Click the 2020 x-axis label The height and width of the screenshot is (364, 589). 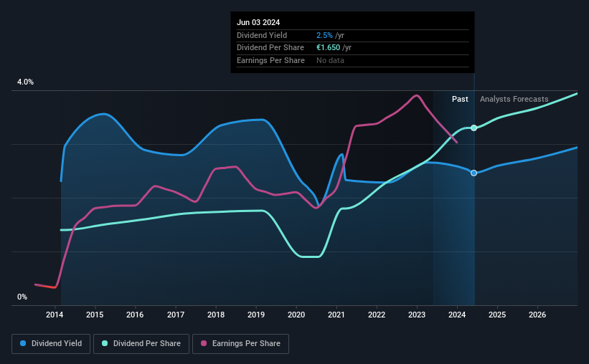click(296, 315)
